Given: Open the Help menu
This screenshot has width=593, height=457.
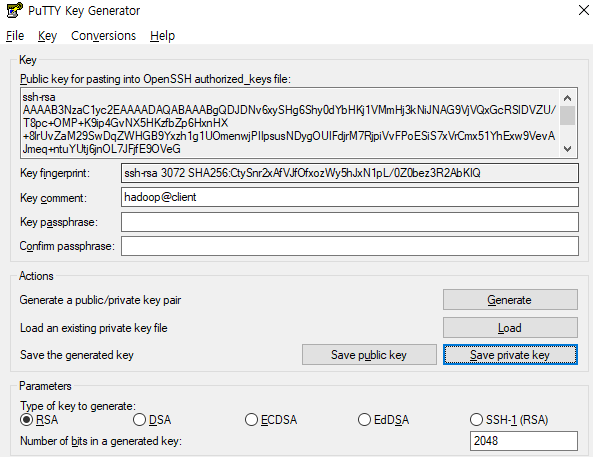Looking at the screenshot, I should tap(162, 36).
